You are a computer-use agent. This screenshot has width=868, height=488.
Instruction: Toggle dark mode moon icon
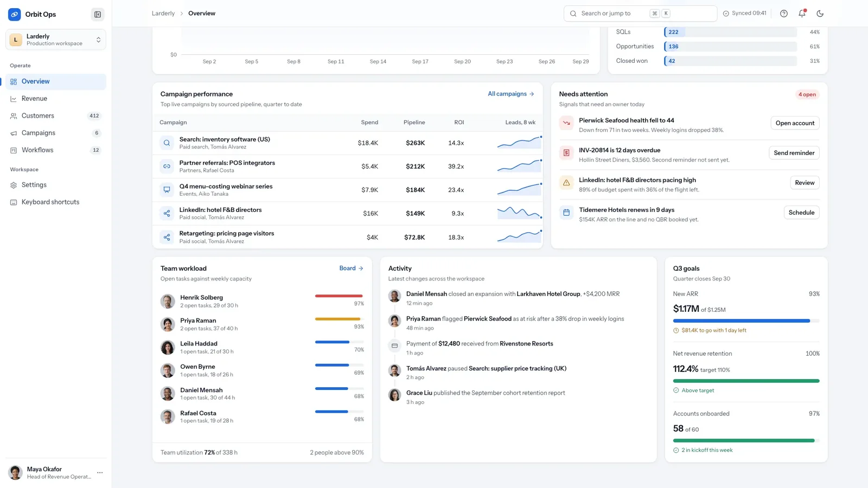point(820,14)
